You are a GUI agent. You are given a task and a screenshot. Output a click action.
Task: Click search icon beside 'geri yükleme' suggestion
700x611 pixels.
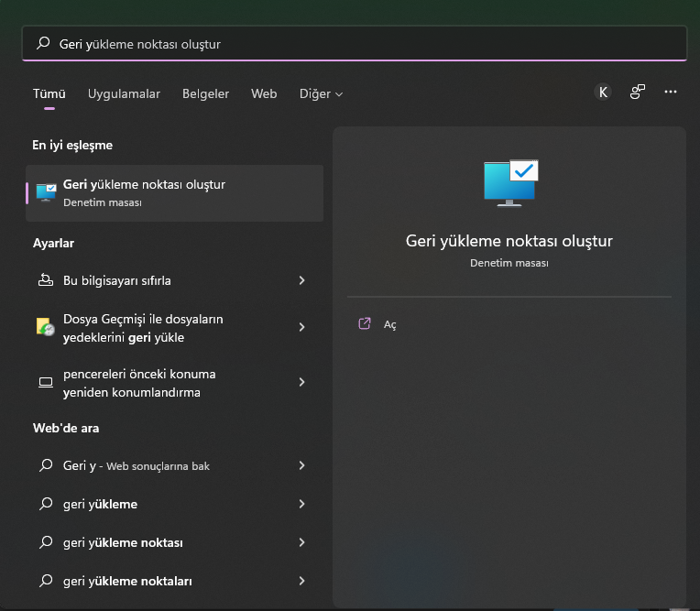(x=46, y=504)
